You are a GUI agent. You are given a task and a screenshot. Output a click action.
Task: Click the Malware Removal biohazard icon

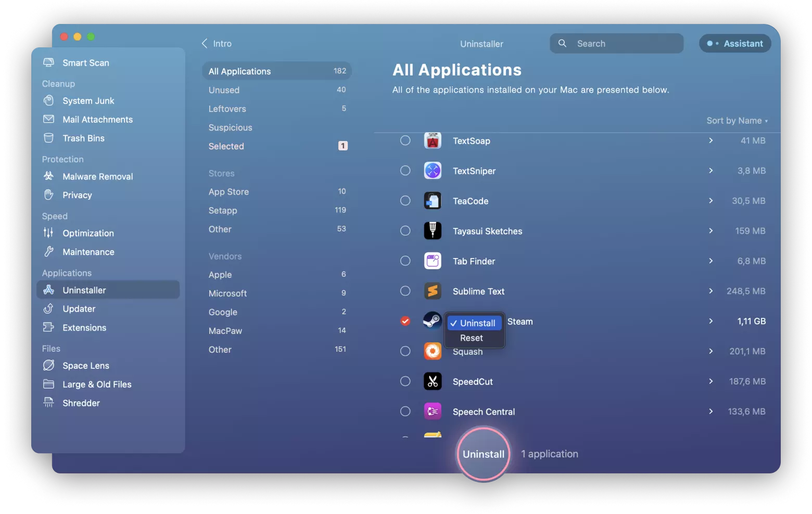[48, 176]
